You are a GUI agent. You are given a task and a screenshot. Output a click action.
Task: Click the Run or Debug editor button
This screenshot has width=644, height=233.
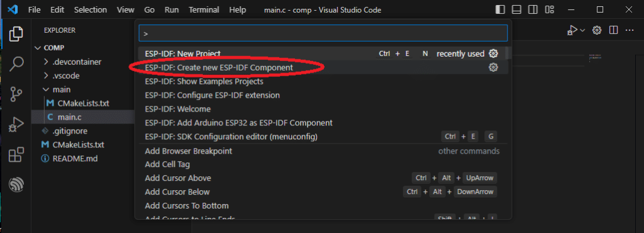[572, 30]
